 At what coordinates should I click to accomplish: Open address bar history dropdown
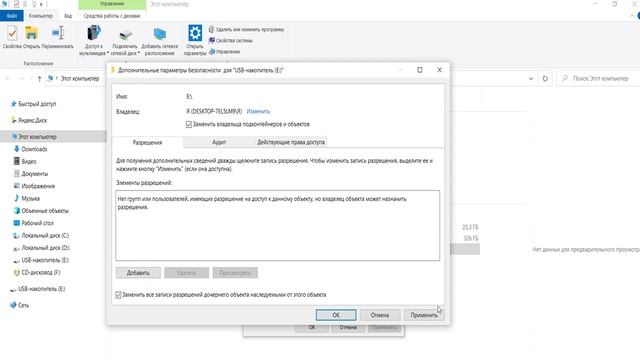pos(531,78)
